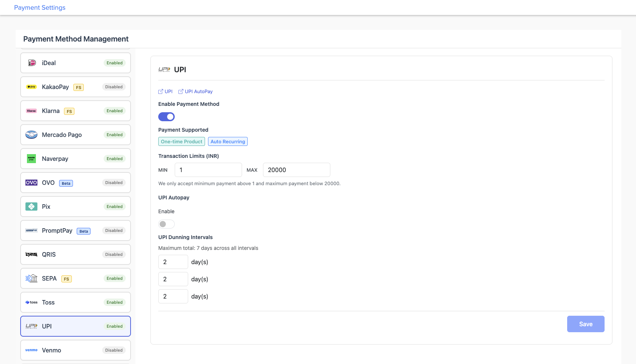Viewport: 636px width, 364px height.
Task: Click the 'Transaction Limits (INR)' label
Action: pos(189,156)
